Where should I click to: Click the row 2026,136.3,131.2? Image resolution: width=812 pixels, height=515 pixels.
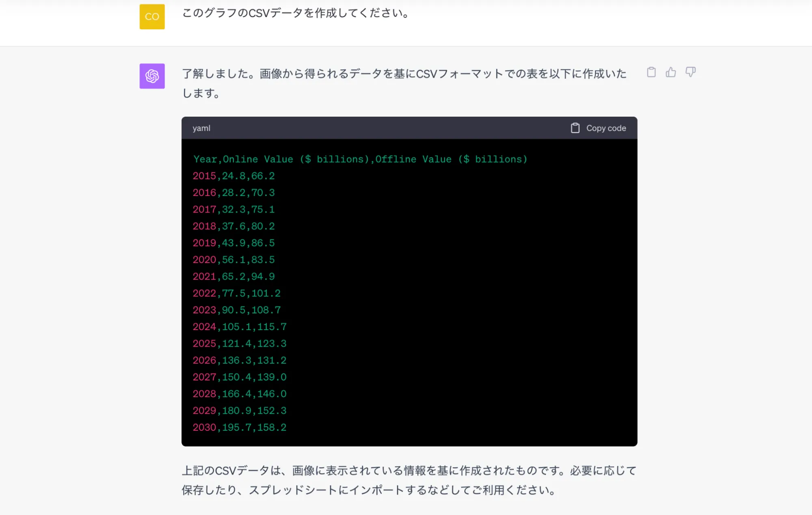point(240,360)
